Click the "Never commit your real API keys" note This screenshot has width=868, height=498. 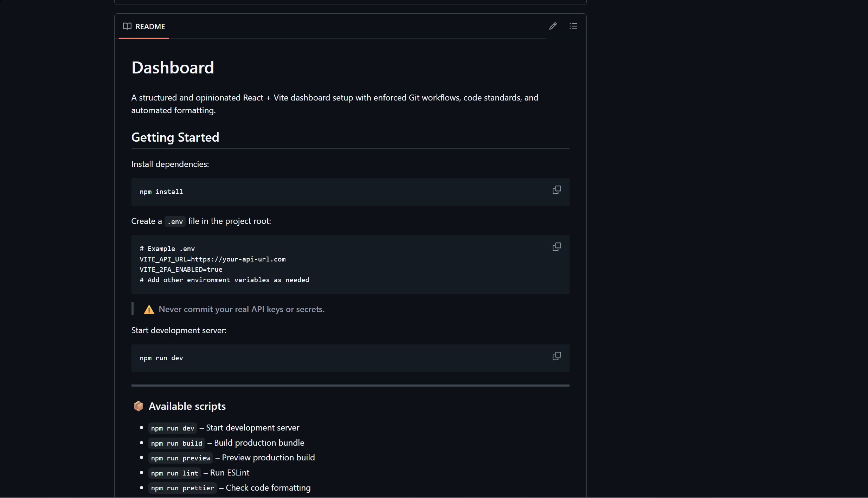[x=241, y=309]
